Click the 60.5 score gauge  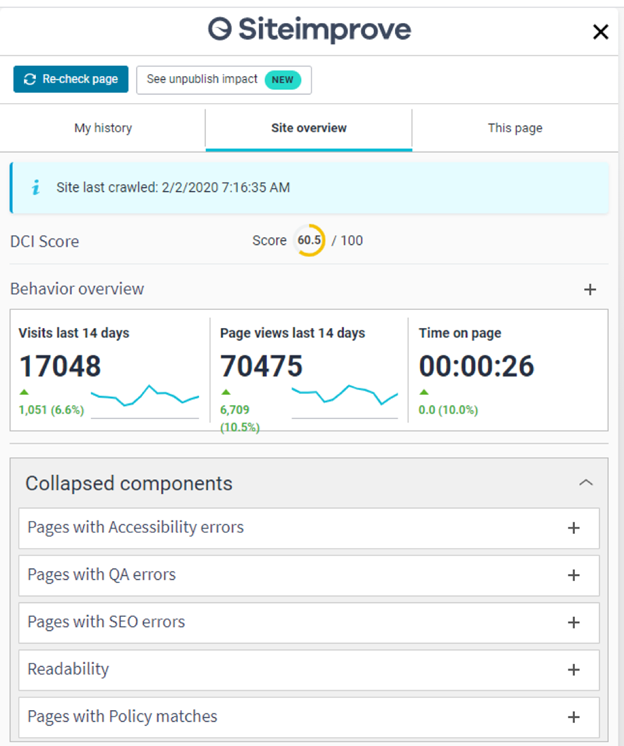[x=309, y=240]
